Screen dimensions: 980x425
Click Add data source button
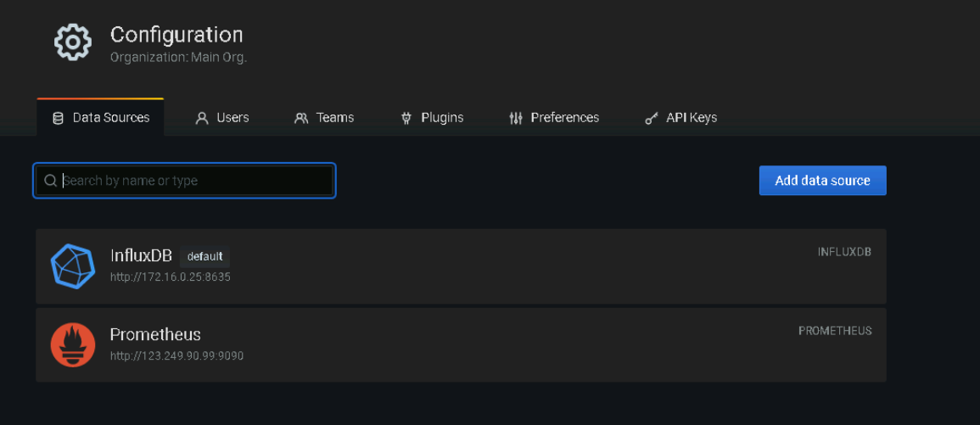click(x=822, y=181)
